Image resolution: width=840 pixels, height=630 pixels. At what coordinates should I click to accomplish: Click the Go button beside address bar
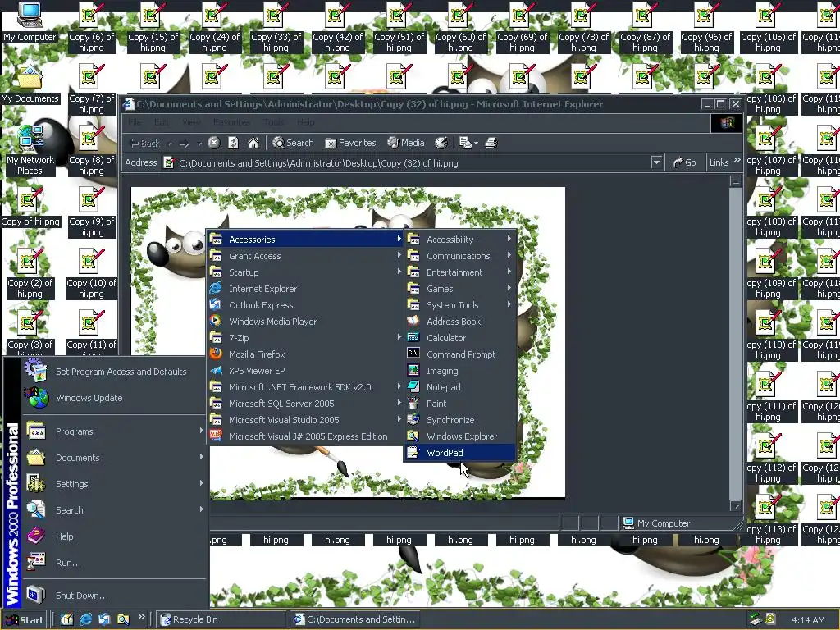[x=685, y=162]
